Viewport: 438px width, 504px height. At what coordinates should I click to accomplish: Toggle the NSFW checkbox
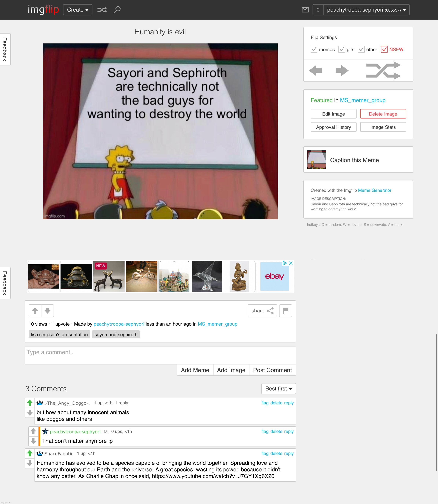(384, 49)
